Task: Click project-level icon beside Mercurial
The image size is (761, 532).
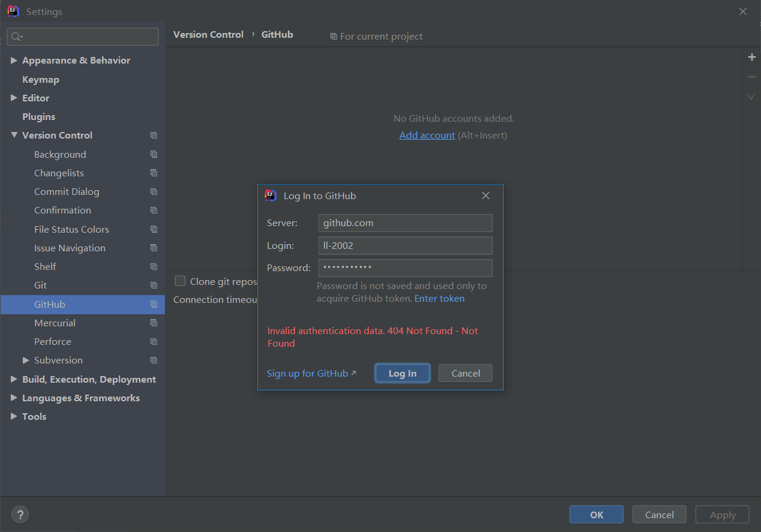Action: point(154,323)
